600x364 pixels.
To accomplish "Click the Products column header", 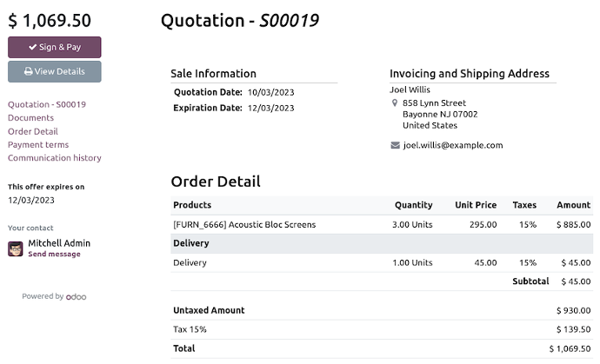I will pos(191,205).
